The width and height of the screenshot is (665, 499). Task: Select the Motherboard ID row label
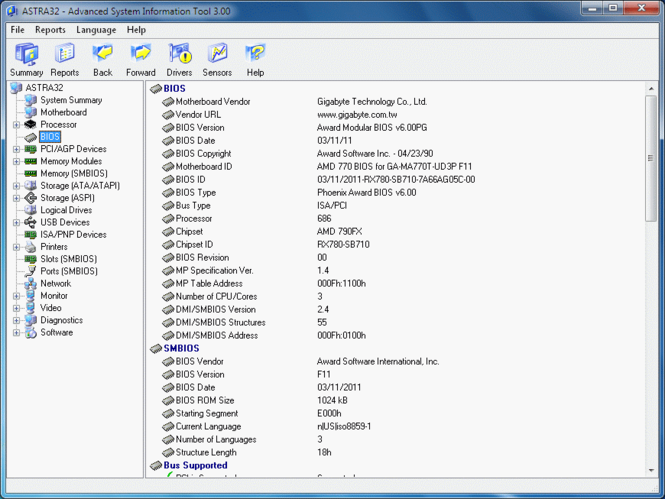tap(204, 167)
